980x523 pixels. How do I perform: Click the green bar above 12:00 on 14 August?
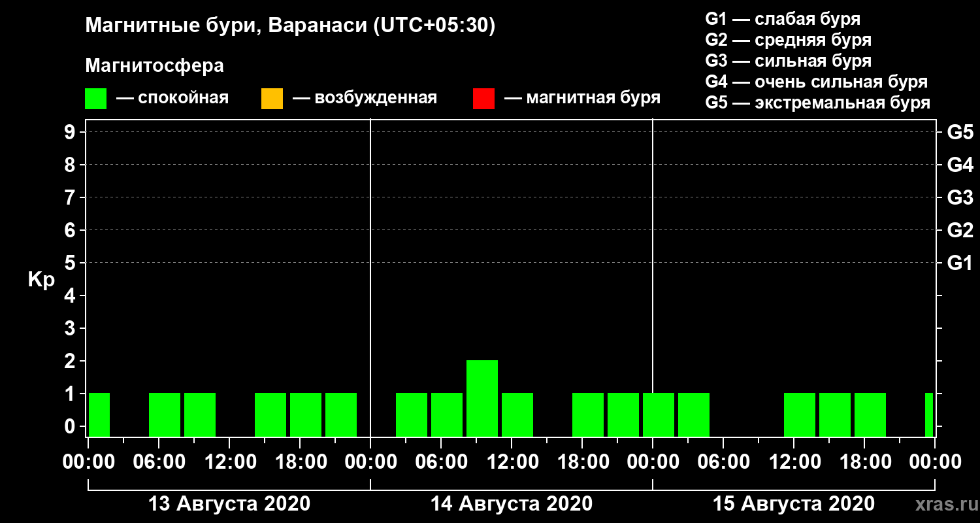[x=517, y=414]
